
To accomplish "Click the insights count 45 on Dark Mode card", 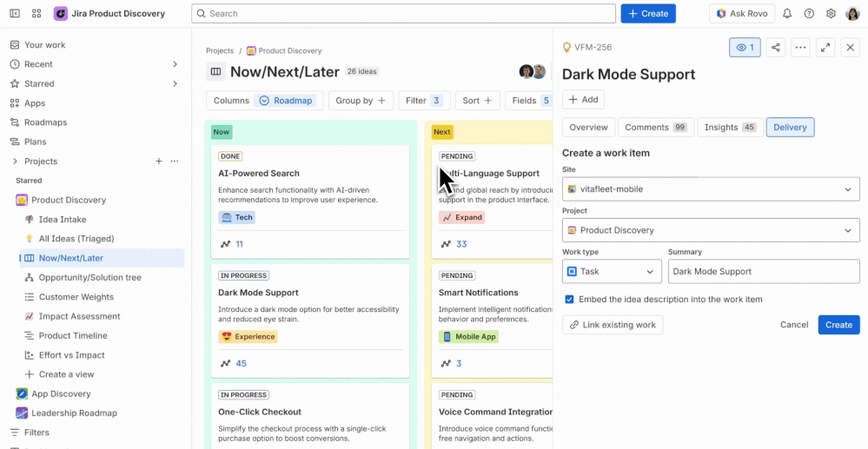I will (x=242, y=364).
